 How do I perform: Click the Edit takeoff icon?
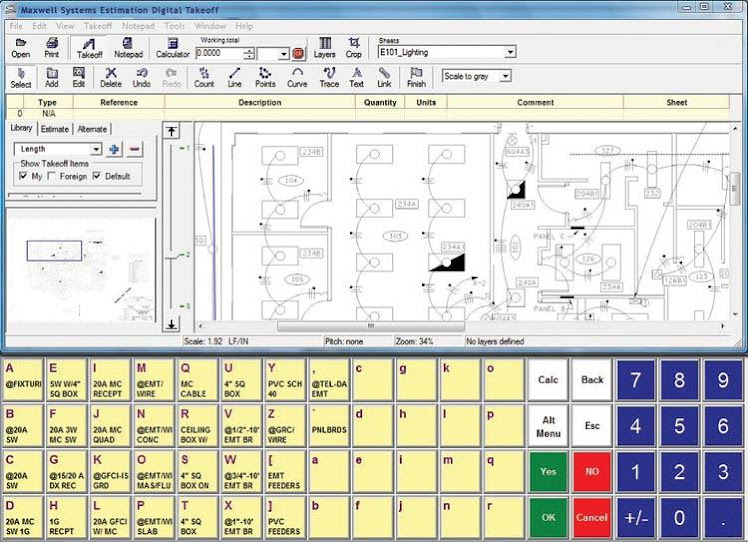pyautogui.click(x=79, y=78)
